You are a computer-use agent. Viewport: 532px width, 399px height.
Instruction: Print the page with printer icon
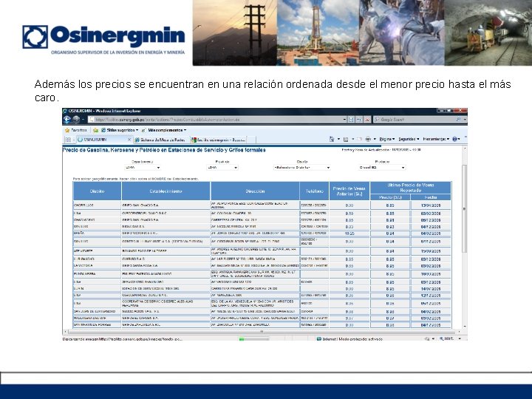coord(368,139)
